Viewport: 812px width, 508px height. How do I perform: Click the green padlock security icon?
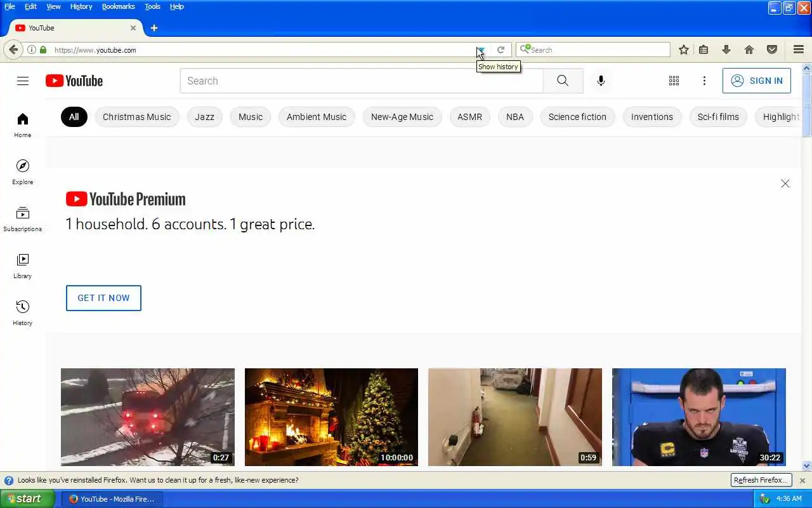(43, 50)
